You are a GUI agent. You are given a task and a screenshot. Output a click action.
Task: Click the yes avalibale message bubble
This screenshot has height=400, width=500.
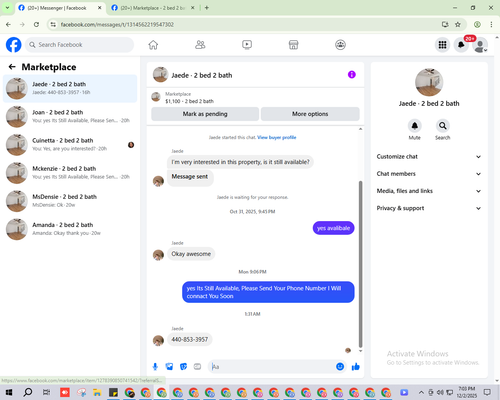point(333,228)
